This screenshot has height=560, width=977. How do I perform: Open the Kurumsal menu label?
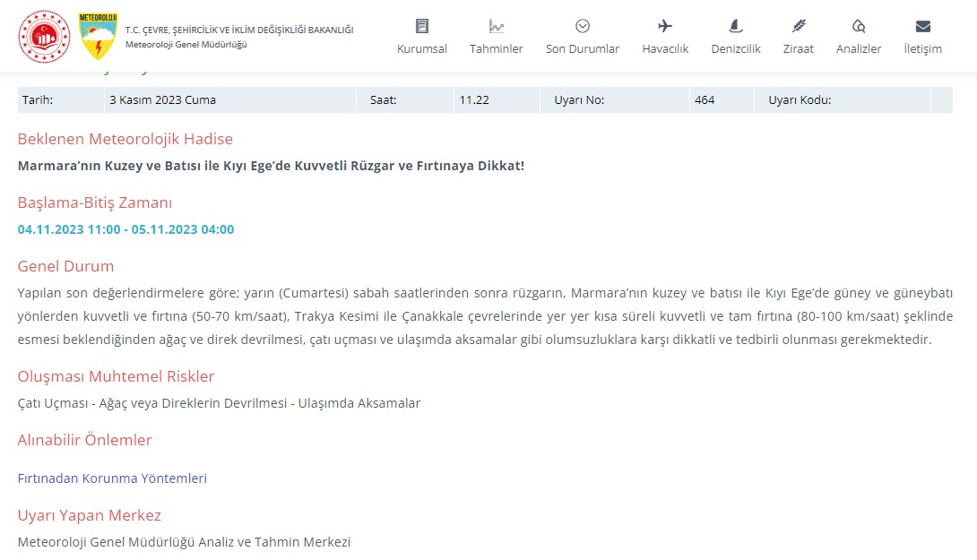422,48
